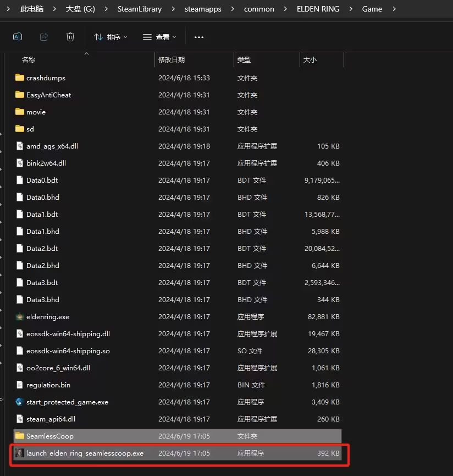Click the oo2core_6_win64.dll file icon
The image size is (453, 476).
pos(20,368)
